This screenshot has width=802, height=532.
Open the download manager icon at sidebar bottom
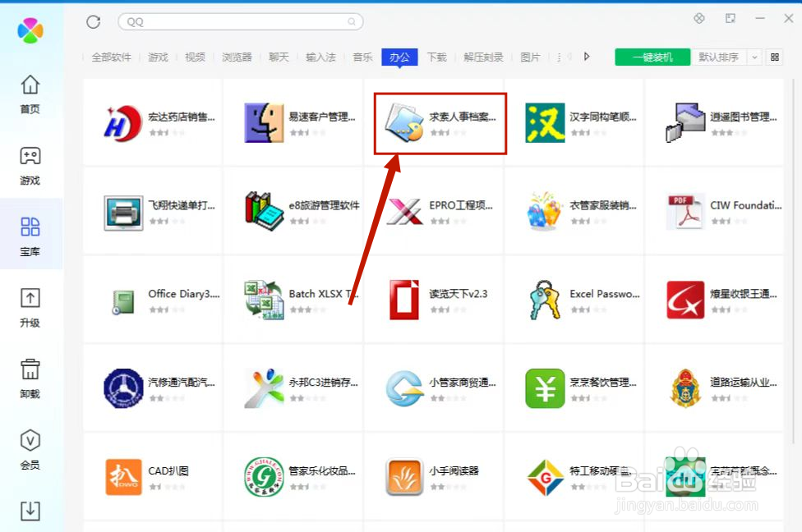coord(30,511)
